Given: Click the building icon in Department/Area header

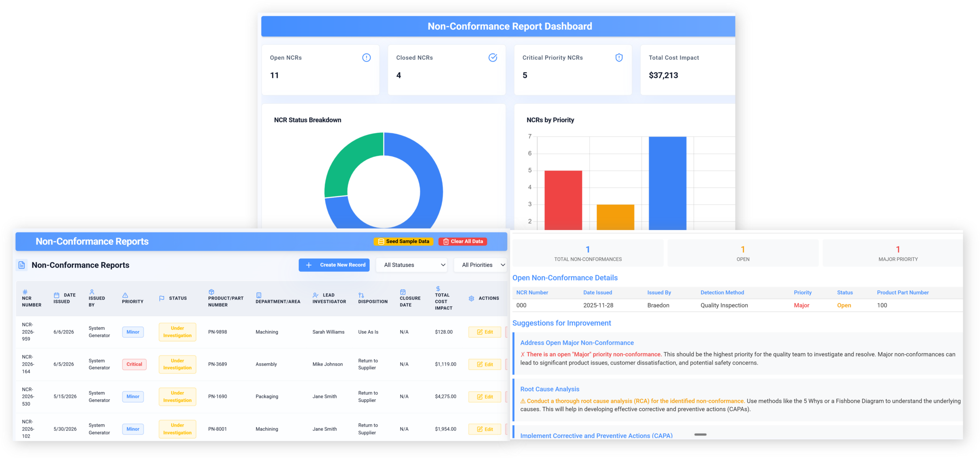Looking at the screenshot, I should click(x=259, y=295).
